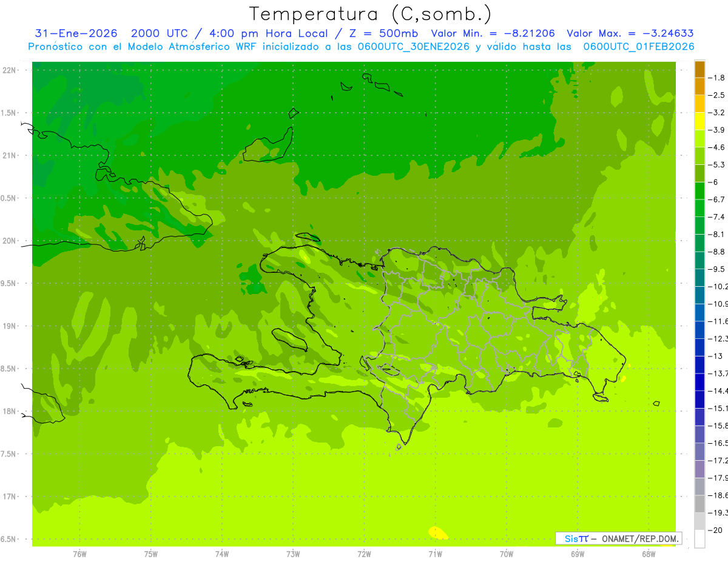This screenshot has width=728, height=562.
Task: Click the '18N' latitude label
Action: pyautogui.click(x=10, y=411)
